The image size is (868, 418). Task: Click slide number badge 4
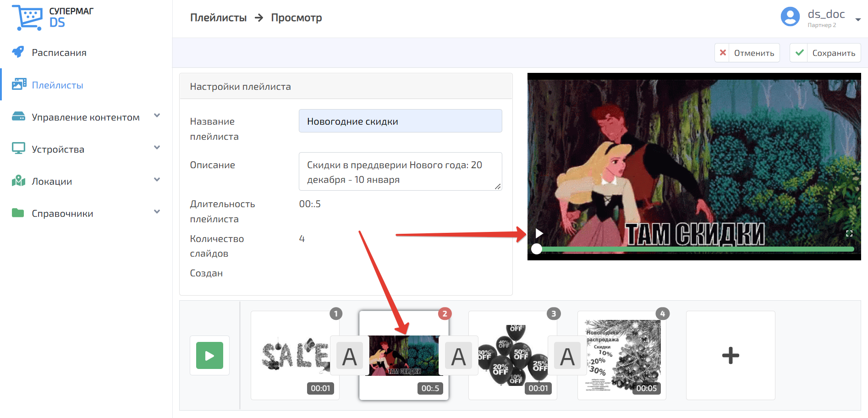pyautogui.click(x=663, y=313)
